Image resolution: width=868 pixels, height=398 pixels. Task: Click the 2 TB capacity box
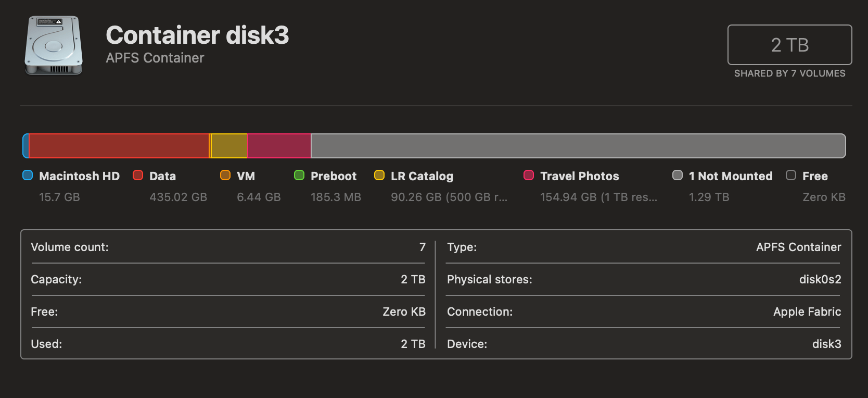tap(789, 45)
